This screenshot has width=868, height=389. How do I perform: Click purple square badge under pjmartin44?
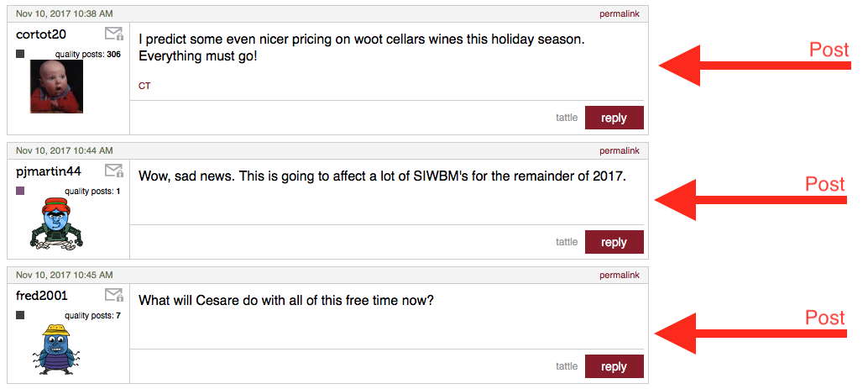[20, 191]
